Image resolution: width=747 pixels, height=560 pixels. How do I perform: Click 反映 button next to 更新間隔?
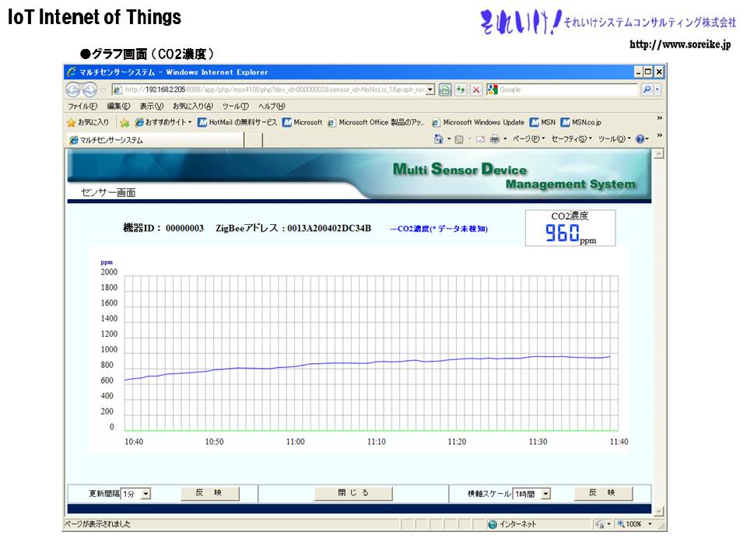210,493
